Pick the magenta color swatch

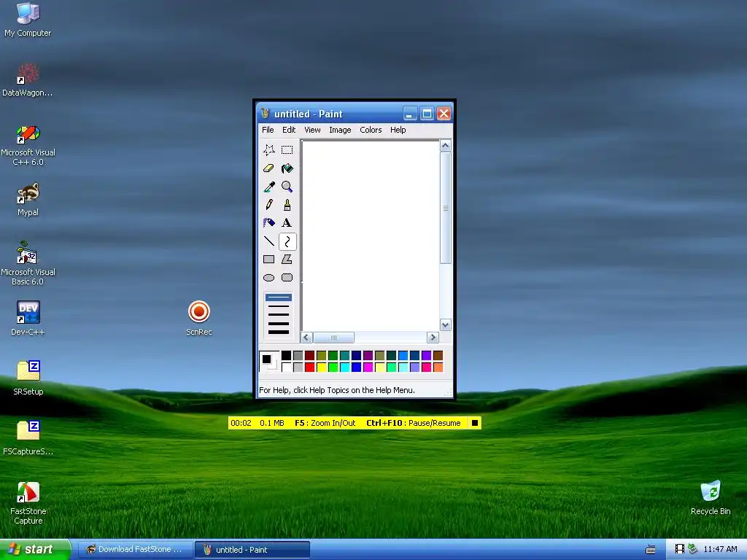(368, 367)
